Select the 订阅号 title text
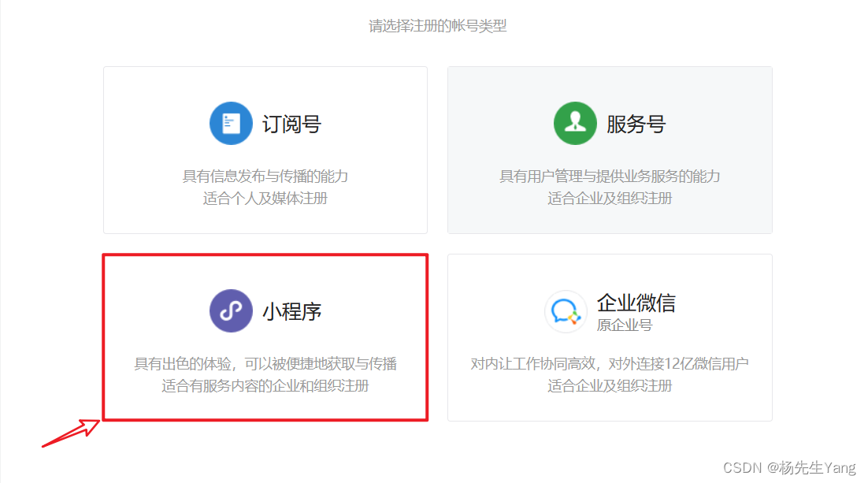This screenshot has height=483, width=868. [x=291, y=124]
